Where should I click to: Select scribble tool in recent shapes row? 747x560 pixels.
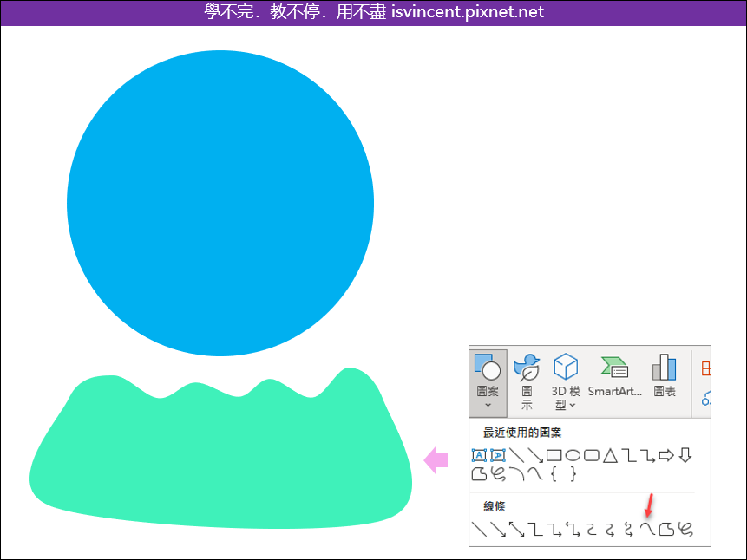tap(498, 474)
